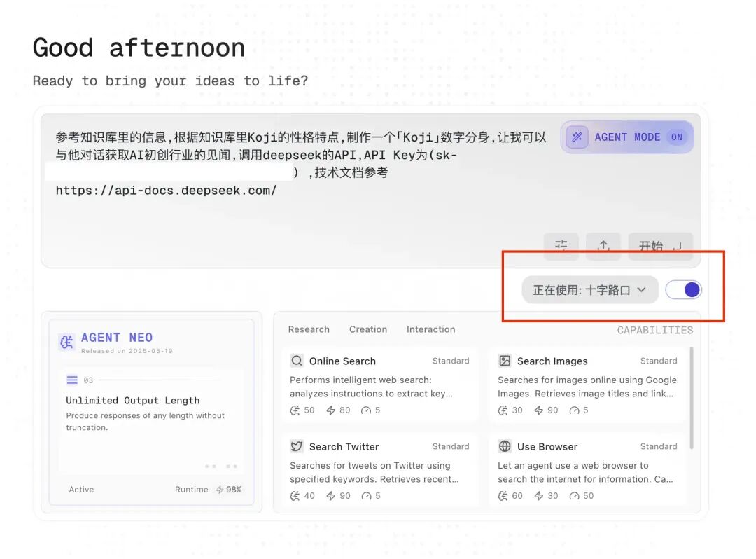Expand the chevron beside 十字路口

[x=642, y=290]
